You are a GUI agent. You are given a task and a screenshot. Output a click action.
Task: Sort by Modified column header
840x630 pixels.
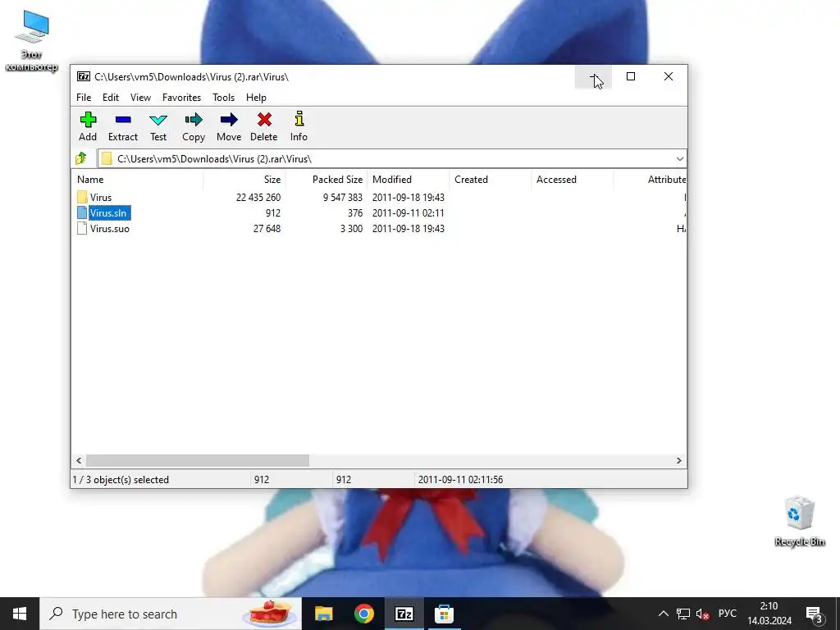pos(409,180)
